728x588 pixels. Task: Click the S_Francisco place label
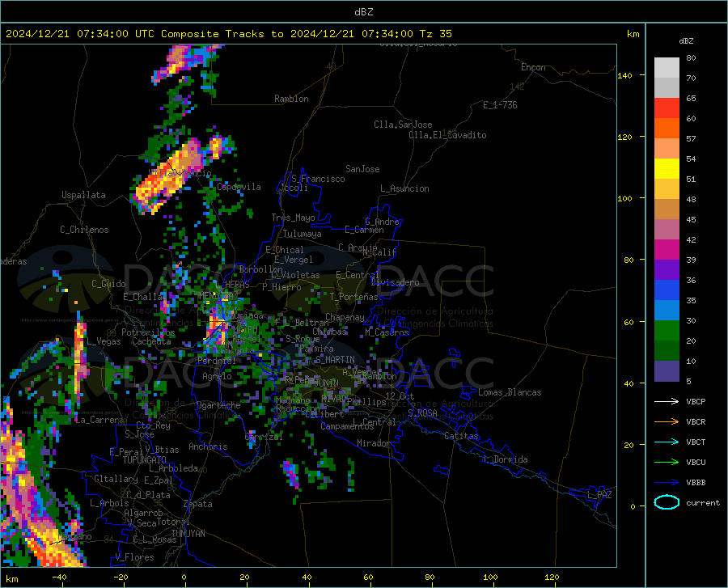coord(318,179)
